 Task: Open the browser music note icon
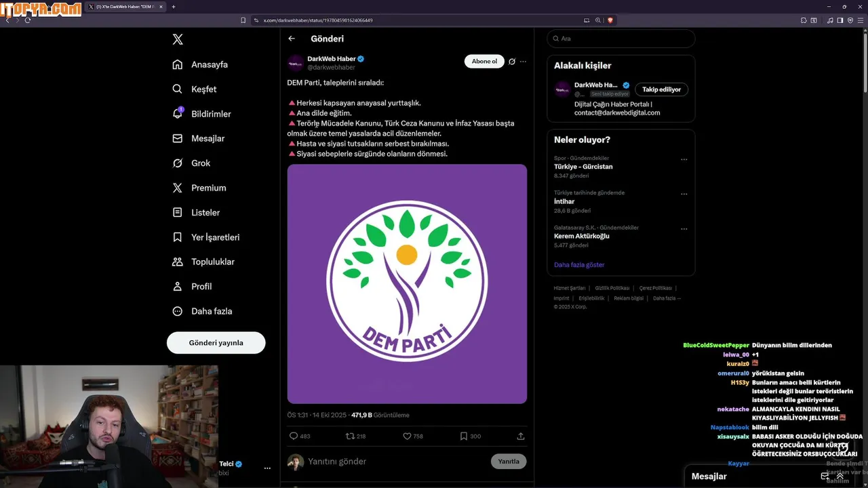point(830,20)
